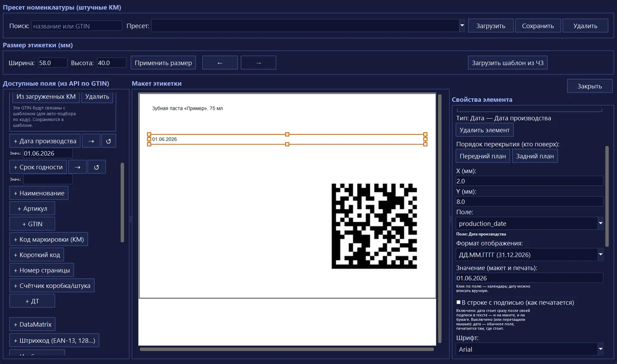The image size is (617, 364).
Task: Add the ДТ field
Action: point(32,301)
